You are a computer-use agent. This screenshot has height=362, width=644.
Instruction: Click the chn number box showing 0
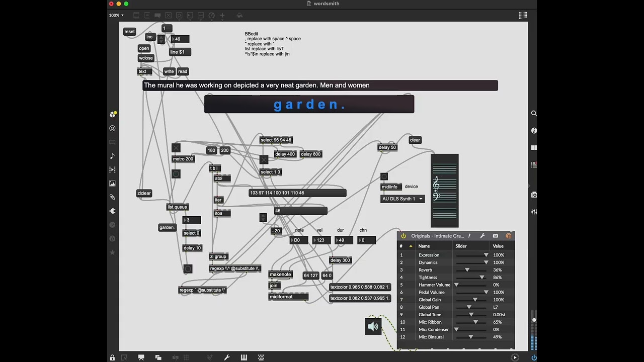[367, 240]
